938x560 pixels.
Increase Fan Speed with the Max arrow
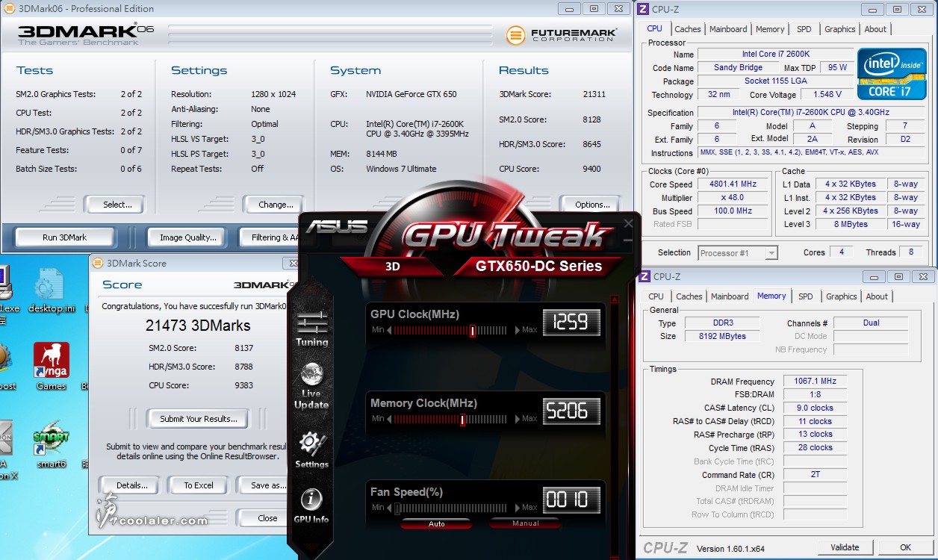coord(518,508)
